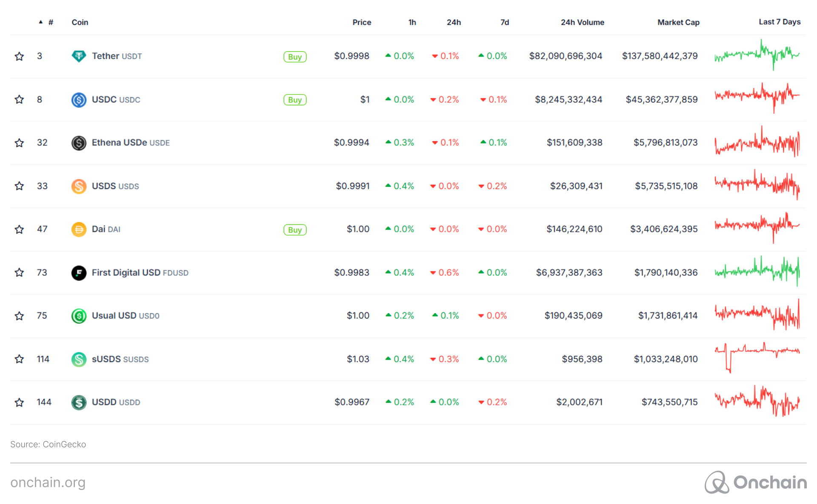Add USDS to favorites via star
The height and width of the screenshot is (504, 817).
click(x=19, y=186)
